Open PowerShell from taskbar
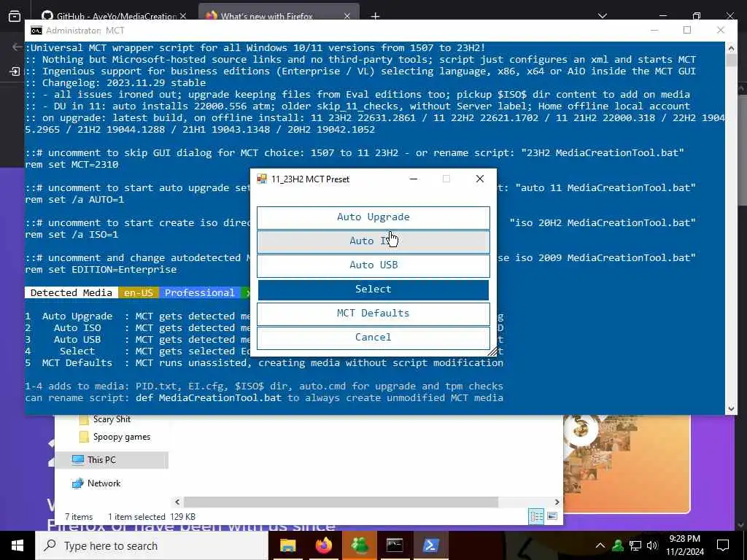The image size is (747, 560). [x=430, y=545]
